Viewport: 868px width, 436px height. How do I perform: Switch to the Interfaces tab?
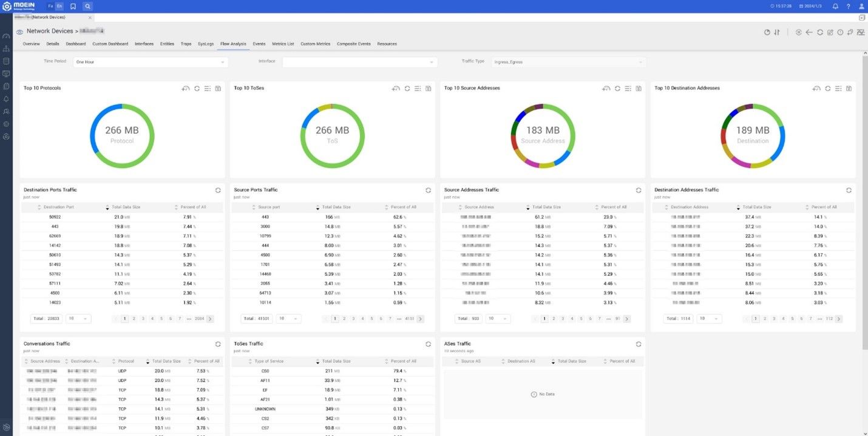point(144,44)
